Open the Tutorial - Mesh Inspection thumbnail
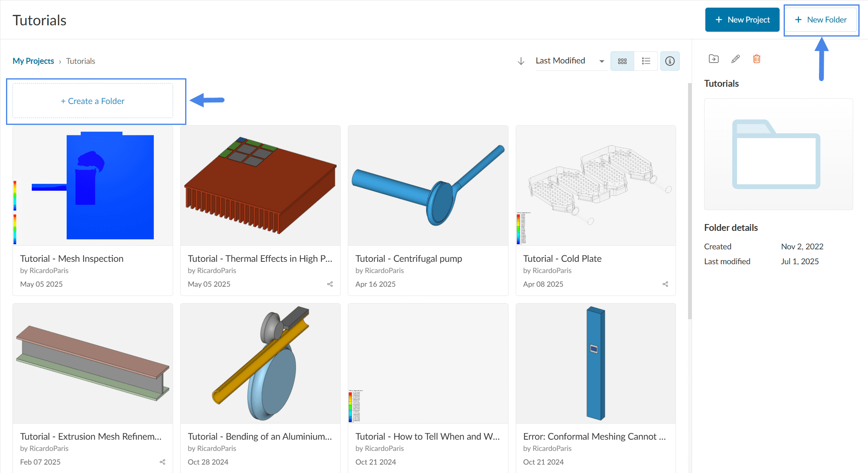This screenshot has height=473, width=868. coord(93,186)
